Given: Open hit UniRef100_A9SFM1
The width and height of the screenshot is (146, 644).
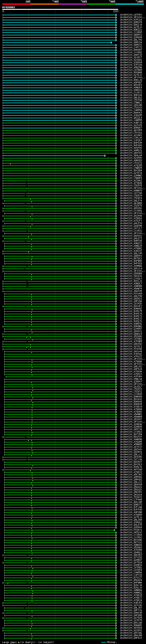Looking at the screenshot, I should [131, 148].
